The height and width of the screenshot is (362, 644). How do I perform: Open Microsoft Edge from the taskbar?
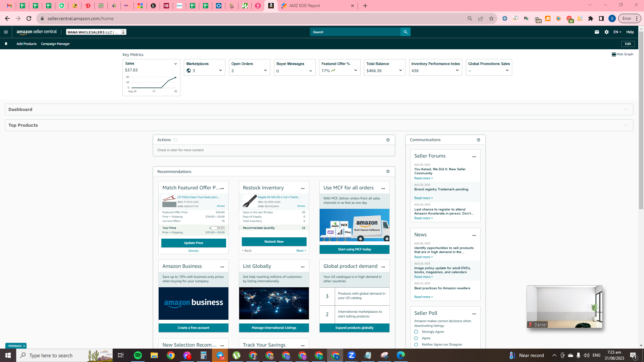pos(400,355)
